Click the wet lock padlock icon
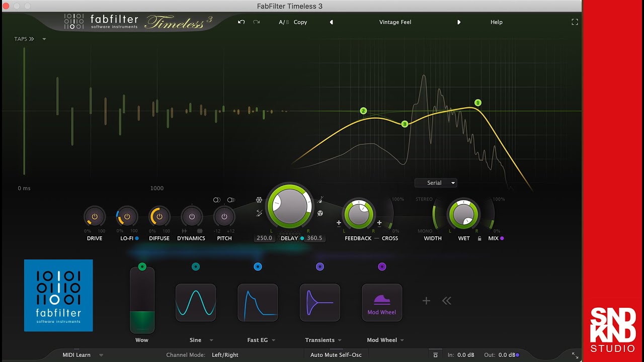644x362 pixels. pyautogui.click(x=479, y=238)
